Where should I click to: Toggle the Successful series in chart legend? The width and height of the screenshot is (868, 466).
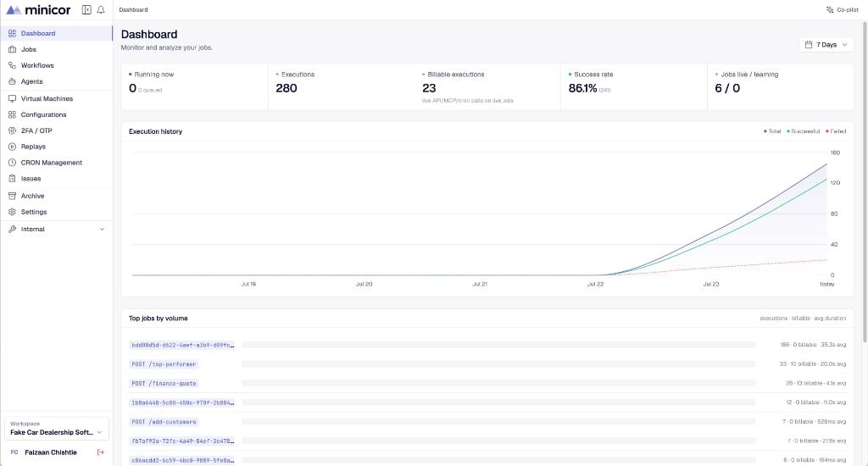(804, 131)
